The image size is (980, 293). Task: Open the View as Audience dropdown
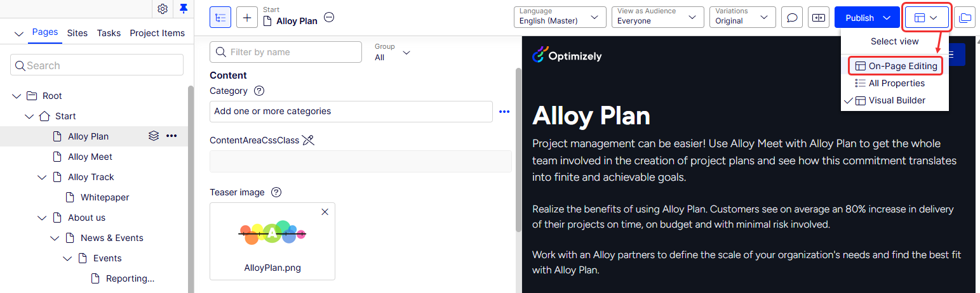tap(657, 17)
